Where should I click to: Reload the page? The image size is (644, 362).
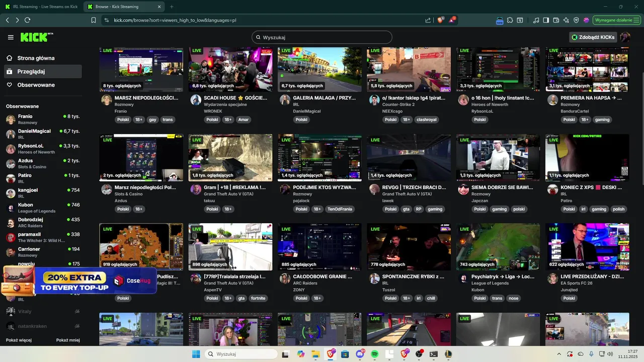pos(28,20)
